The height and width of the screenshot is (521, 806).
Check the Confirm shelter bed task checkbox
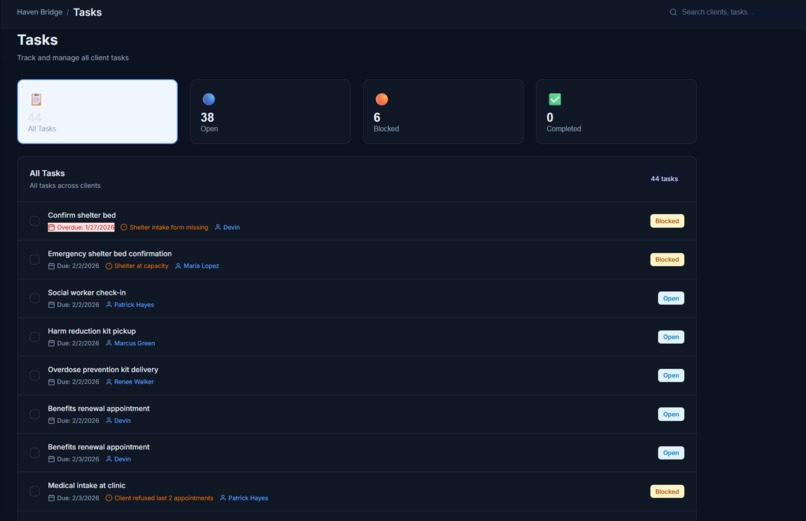click(34, 221)
